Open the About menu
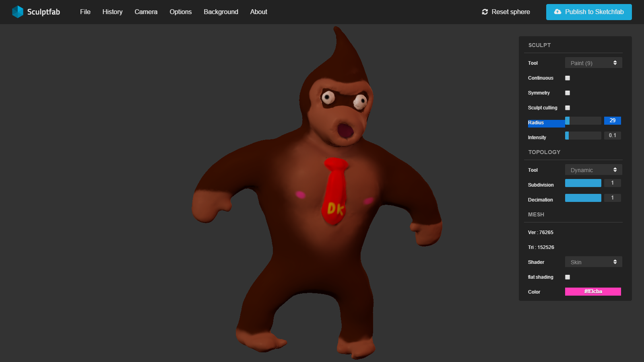This screenshot has width=644, height=362. pyautogui.click(x=259, y=12)
